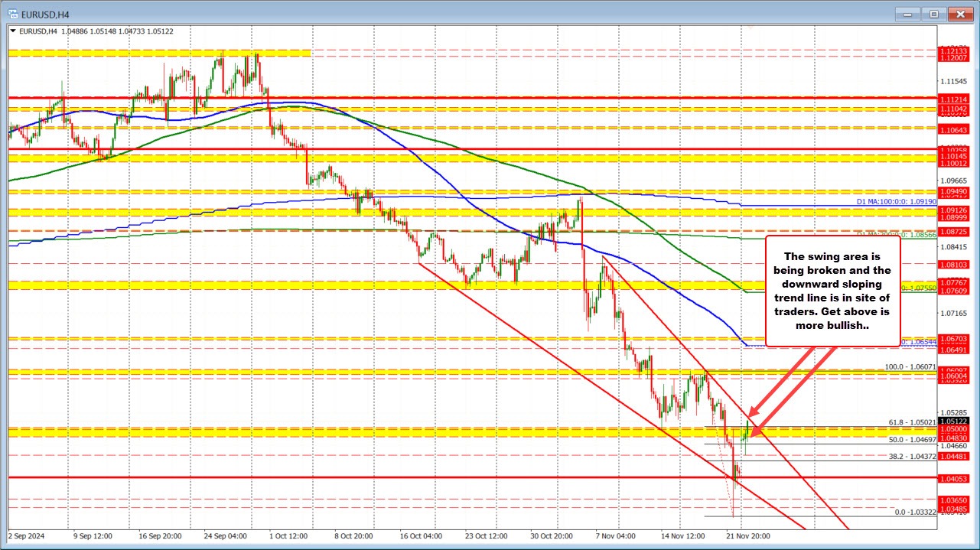Click the 2 Sep 2024 date axis label
Screen dimensions: 980x550
pos(27,536)
